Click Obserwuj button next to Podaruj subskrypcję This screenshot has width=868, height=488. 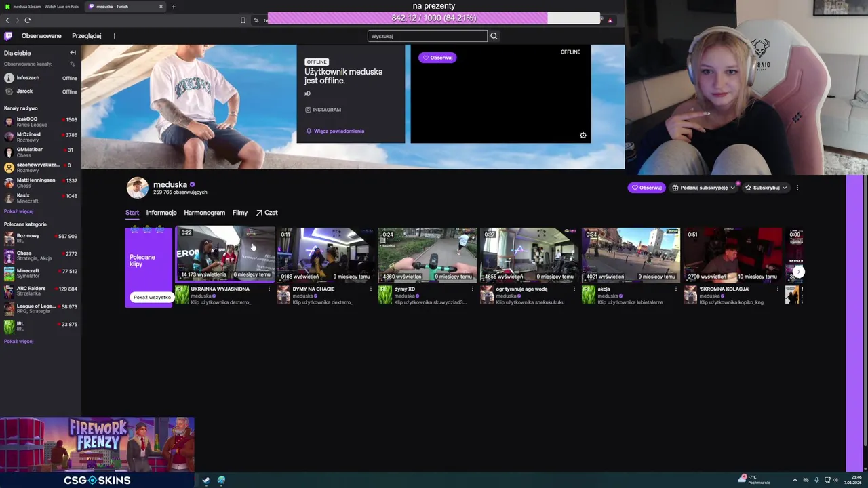646,188
